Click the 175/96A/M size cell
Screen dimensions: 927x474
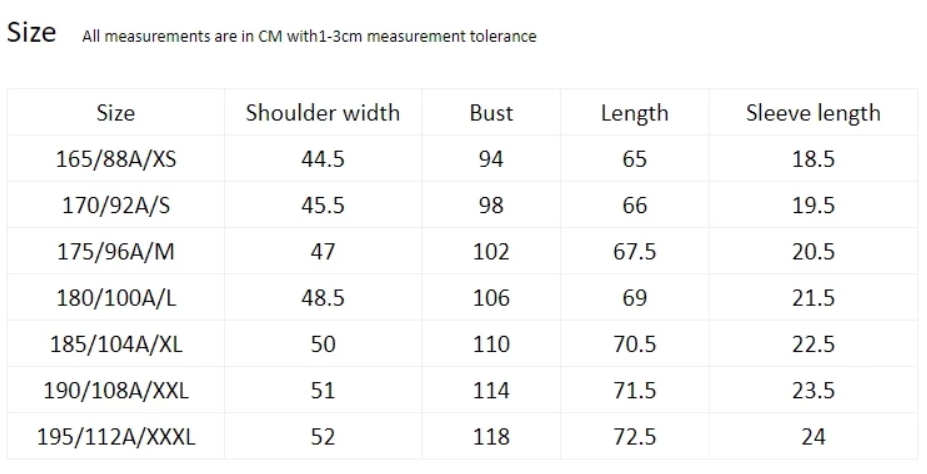coord(115,252)
